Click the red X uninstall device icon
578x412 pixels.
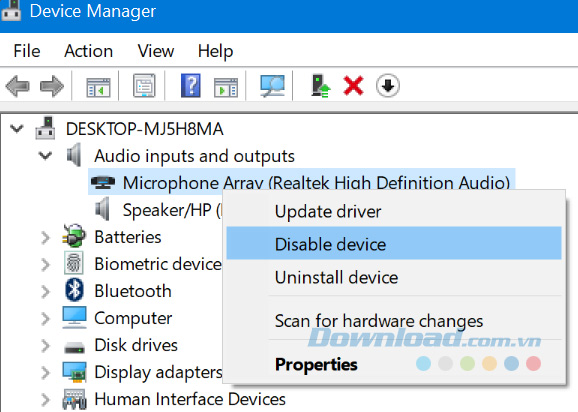coord(354,86)
